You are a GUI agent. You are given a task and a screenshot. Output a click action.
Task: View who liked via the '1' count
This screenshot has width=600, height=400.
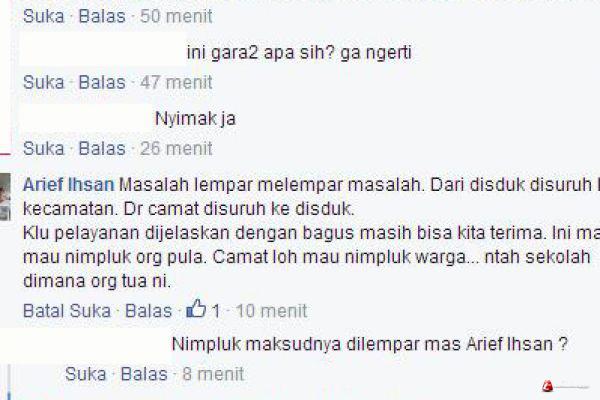(216, 310)
